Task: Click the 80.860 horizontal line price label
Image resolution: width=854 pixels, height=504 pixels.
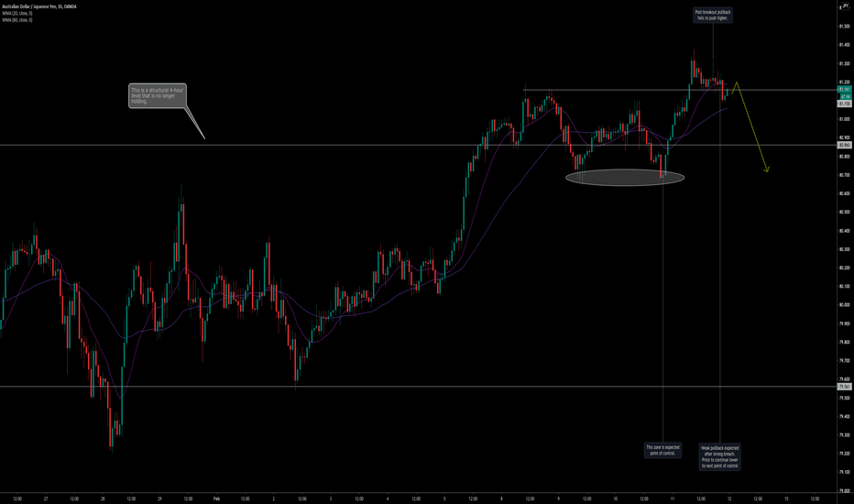Action: [x=845, y=146]
